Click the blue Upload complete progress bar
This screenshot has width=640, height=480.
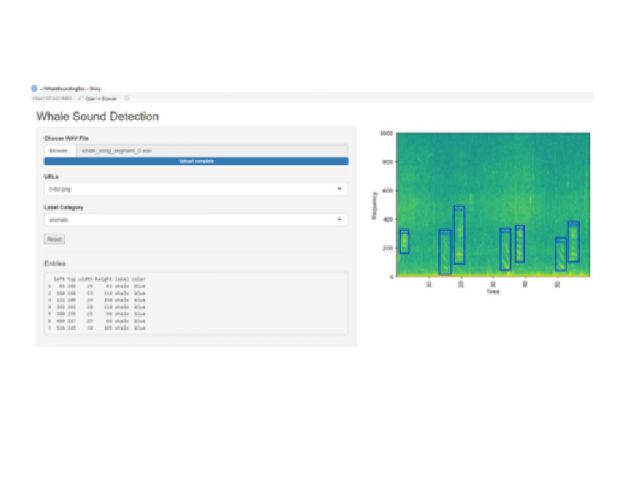[195, 160]
